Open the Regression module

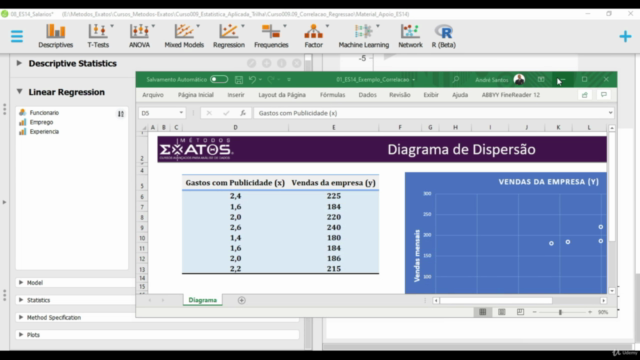229,36
